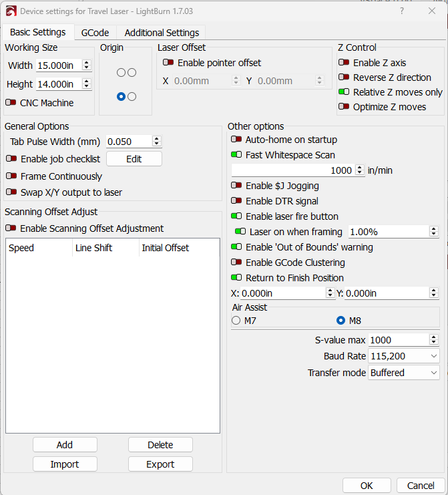Select top-right origin radio button
Viewport: 448px width, 495px height.
[x=132, y=73]
